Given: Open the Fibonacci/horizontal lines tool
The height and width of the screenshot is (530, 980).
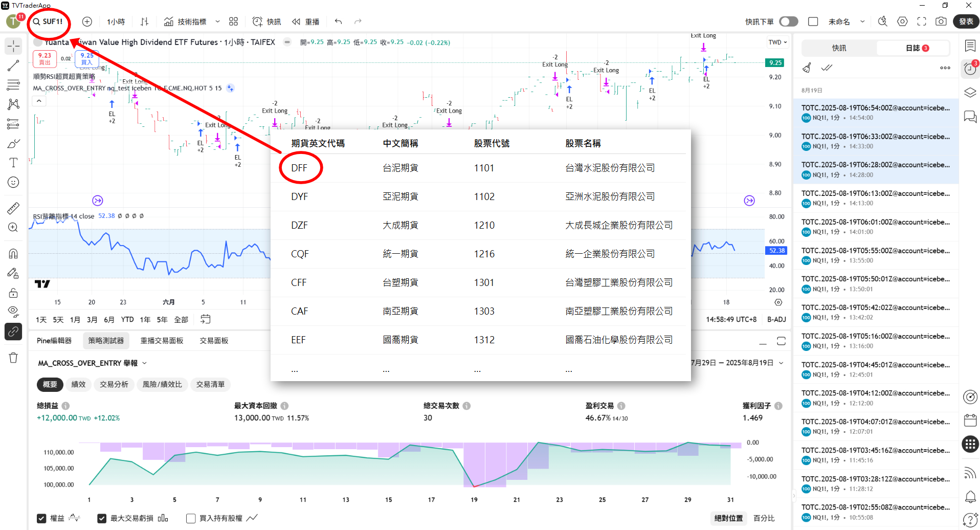Looking at the screenshot, I should coord(14,85).
